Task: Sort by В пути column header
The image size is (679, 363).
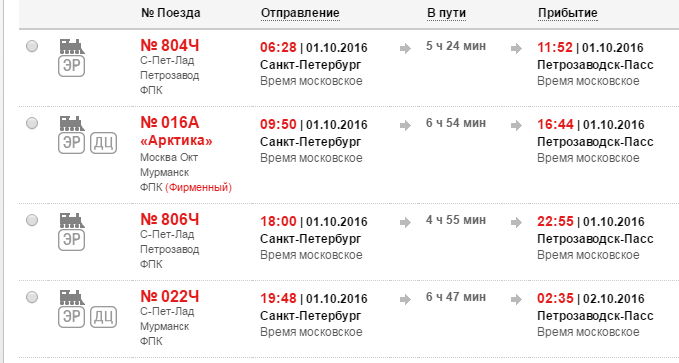Action: (446, 13)
